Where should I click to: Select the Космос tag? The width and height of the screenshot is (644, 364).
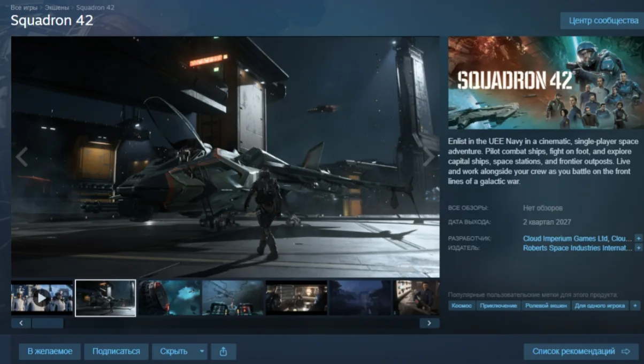(461, 306)
